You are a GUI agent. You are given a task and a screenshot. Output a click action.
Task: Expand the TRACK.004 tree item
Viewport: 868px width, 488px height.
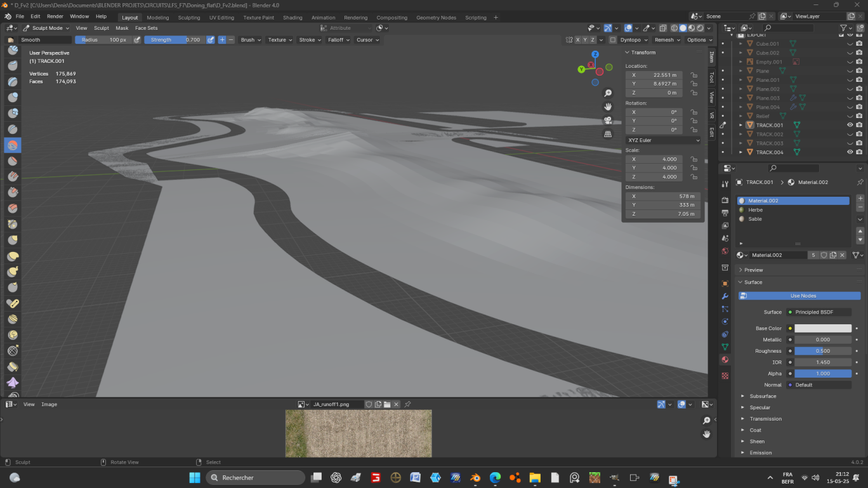[x=740, y=152]
